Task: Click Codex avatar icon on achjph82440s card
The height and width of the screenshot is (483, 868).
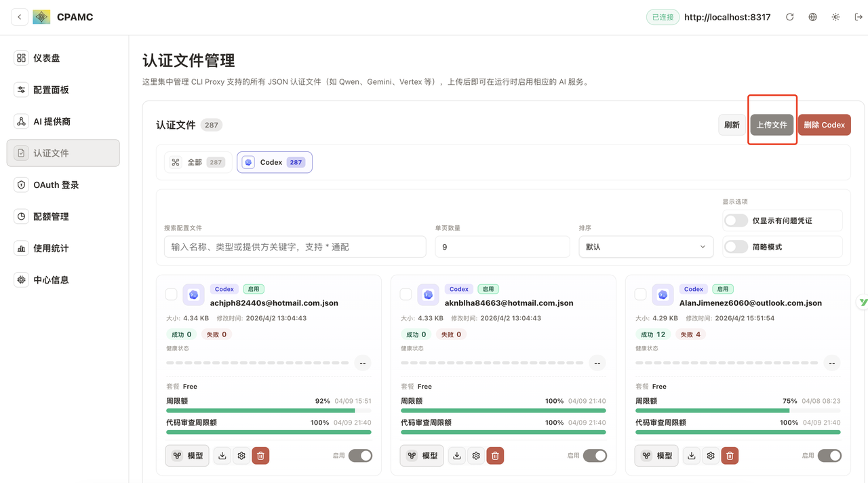Action: (194, 294)
